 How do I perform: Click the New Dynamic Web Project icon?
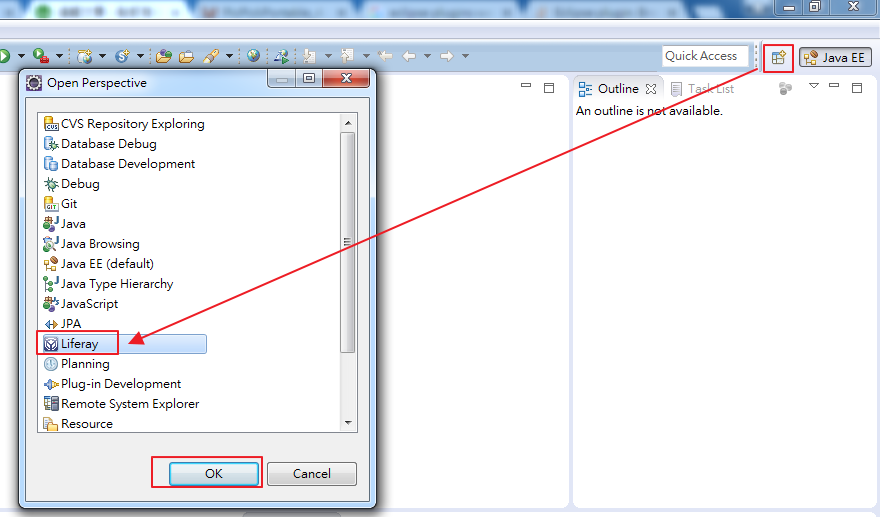click(x=85, y=56)
